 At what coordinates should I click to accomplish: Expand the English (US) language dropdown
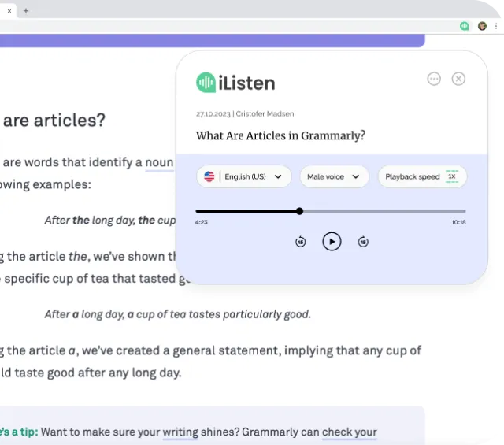point(244,176)
